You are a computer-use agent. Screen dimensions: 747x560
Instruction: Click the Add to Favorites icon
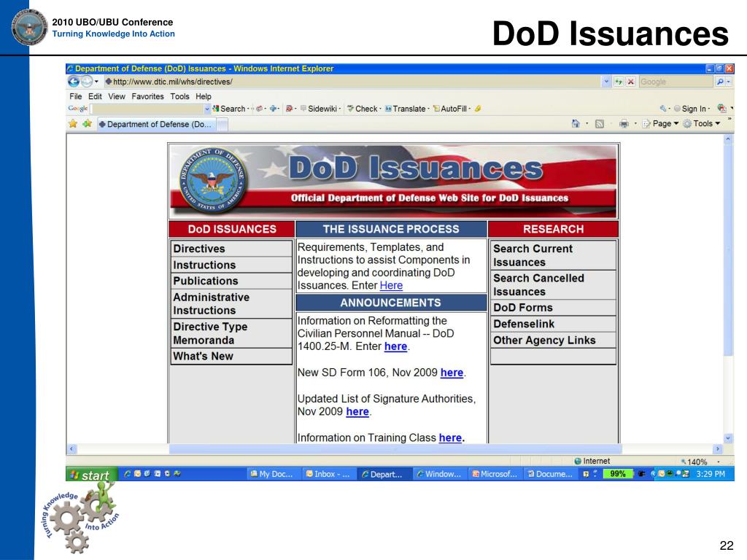point(88,124)
